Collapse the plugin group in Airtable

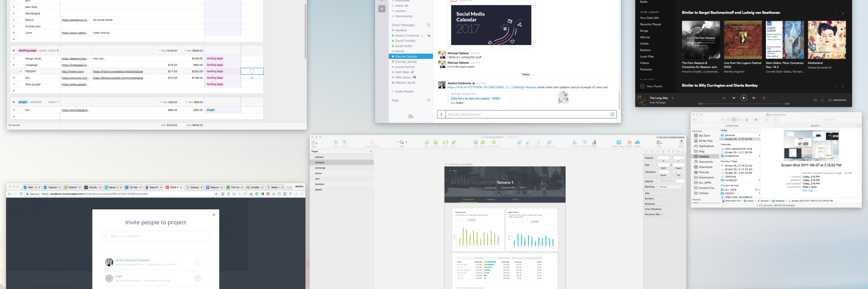(14, 102)
